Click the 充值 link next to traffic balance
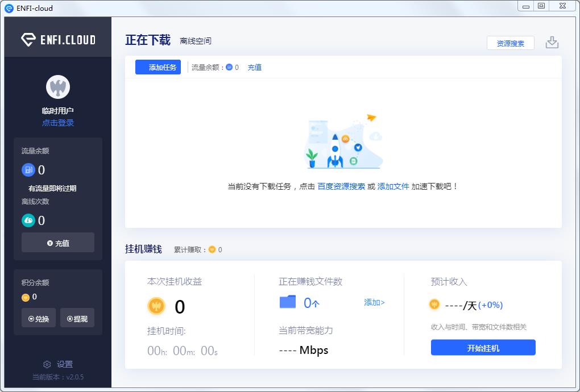This screenshot has width=580, height=392. (254, 67)
